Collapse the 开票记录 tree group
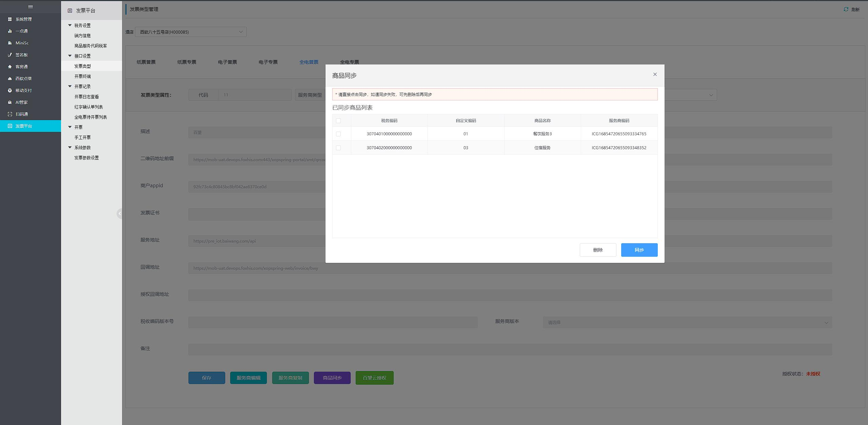This screenshot has height=425, width=868. 70,86
